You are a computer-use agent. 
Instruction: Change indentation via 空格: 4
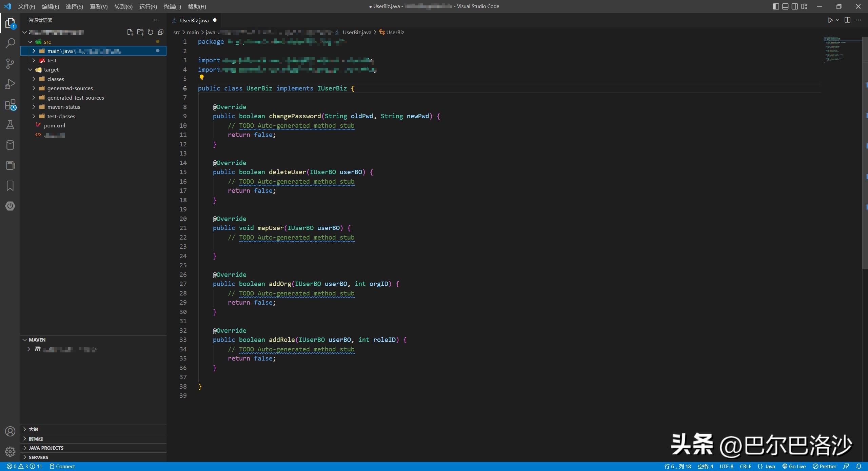(x=705, y=466)
